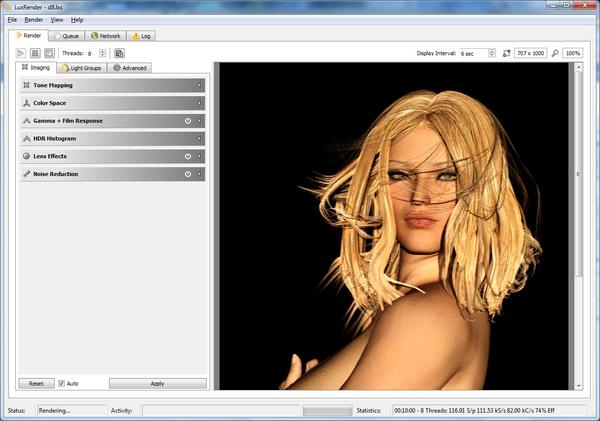Click the render progress bar
Screen dimensions: 600x421
click(x=328, y=410)
